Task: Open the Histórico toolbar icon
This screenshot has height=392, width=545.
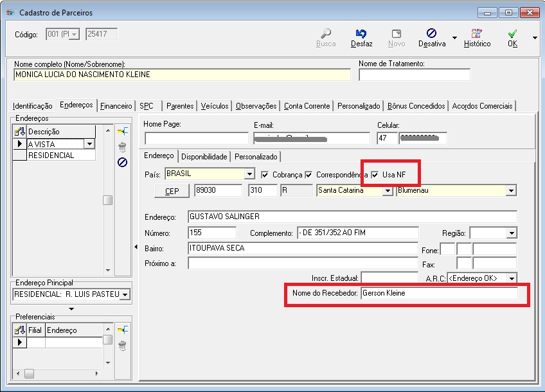Action: tap(476, 33)
